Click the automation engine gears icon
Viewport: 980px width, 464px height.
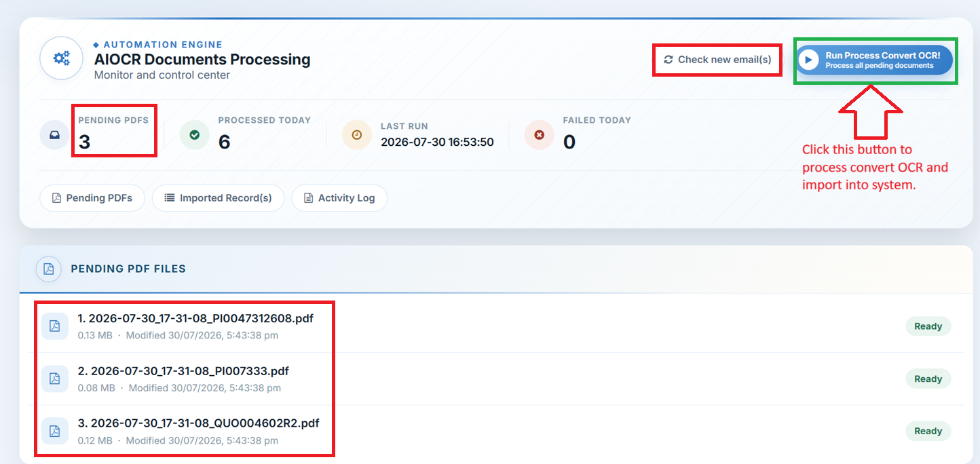coord(62,58)
